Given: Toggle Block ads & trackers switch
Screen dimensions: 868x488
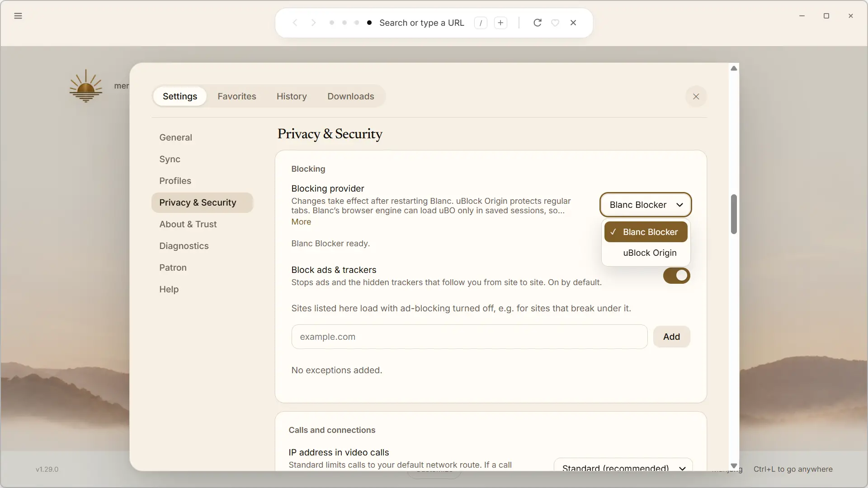Looking at the screenshot, I should [676, 276].
